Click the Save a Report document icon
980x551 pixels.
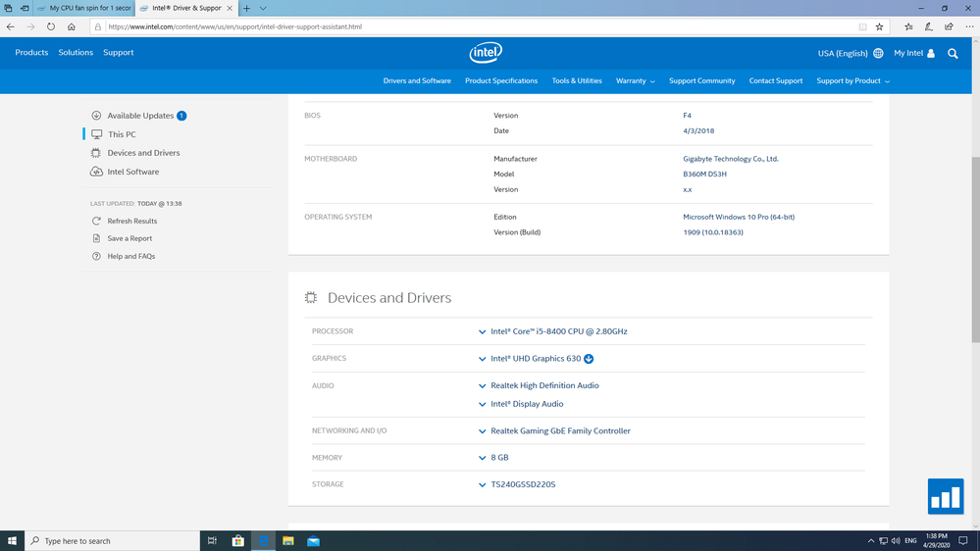pyautogui.click(x=96, y=238)
